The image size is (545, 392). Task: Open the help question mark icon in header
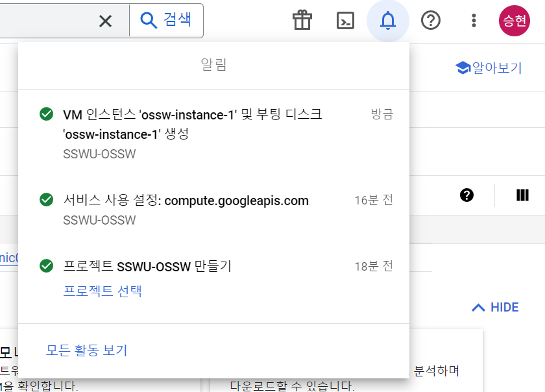point(431,21)
